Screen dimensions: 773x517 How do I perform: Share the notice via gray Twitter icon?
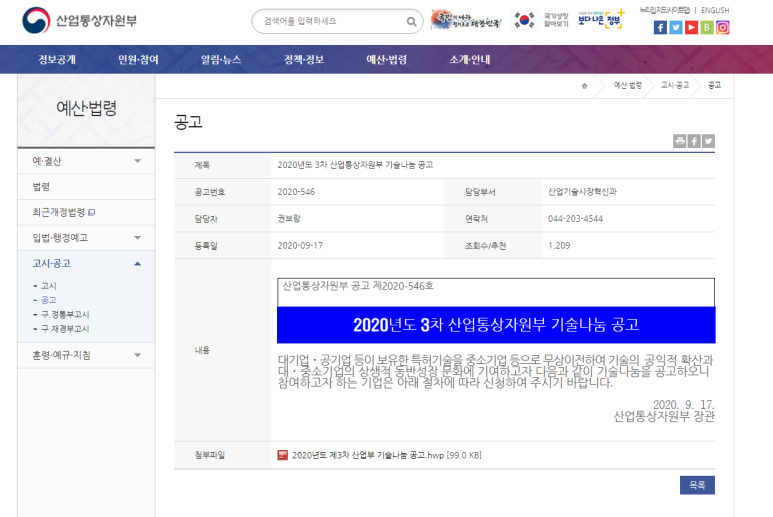[x=708, y=141]
